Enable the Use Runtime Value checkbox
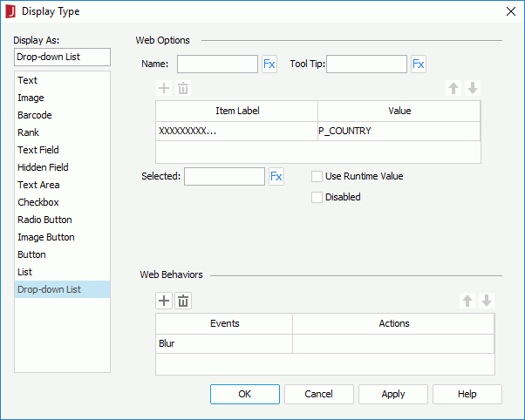Viewport: 525px width, 420px height. (x=318, y=176)
